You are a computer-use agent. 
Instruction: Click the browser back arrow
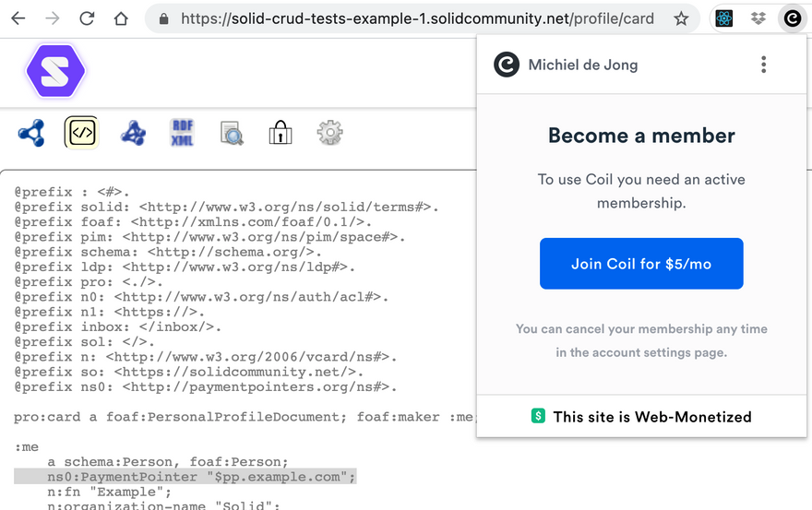(x=18, y=18)
